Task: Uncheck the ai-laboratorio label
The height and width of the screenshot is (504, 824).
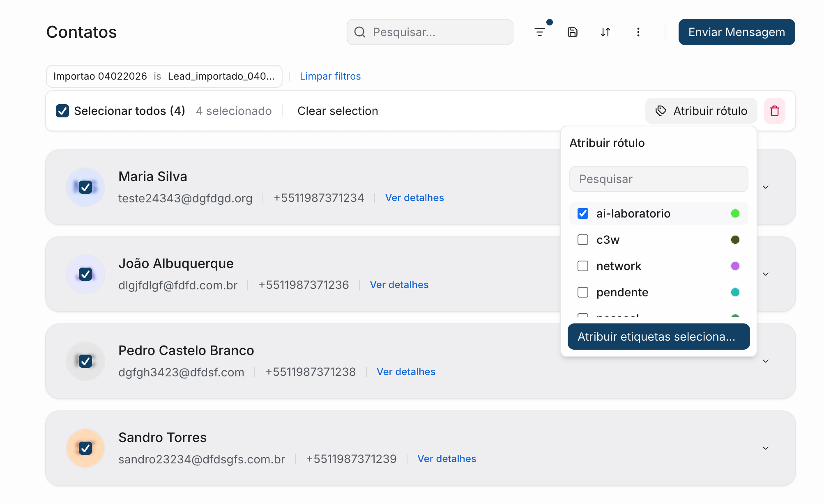Action: point(582,213)
